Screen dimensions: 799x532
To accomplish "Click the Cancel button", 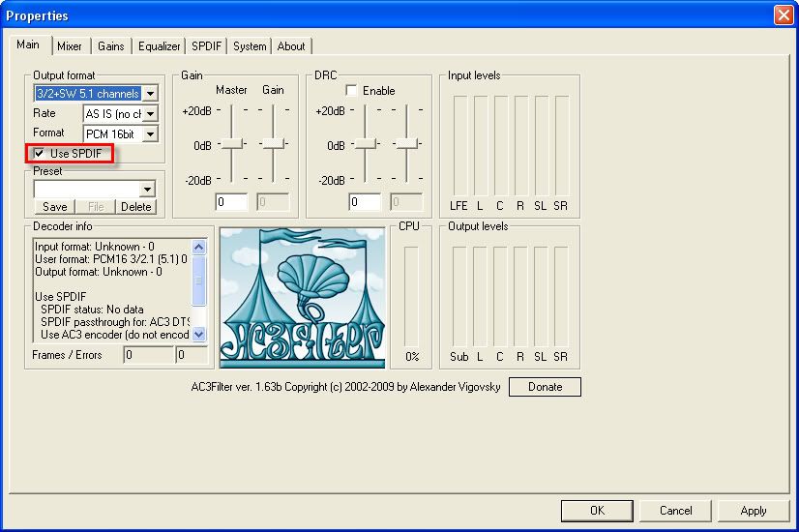I will pyautogui.click(x=676, y=511).
